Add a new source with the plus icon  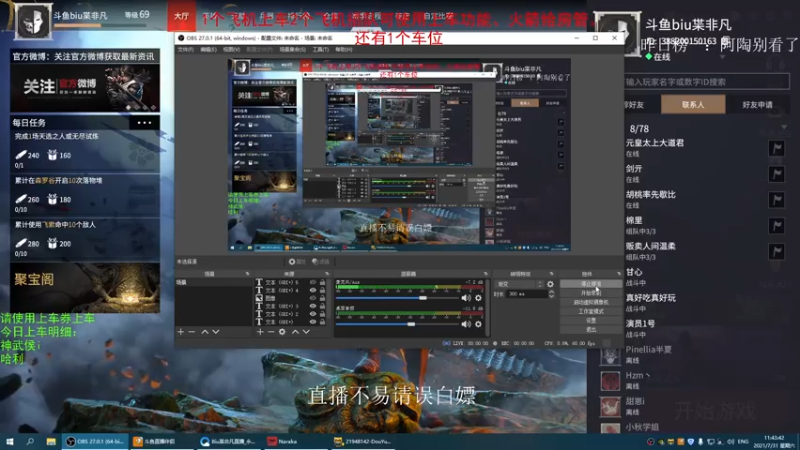[x=260, y=332]
